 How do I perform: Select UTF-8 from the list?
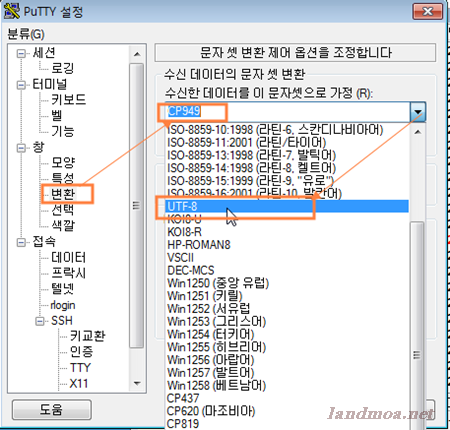click(287, 206)
